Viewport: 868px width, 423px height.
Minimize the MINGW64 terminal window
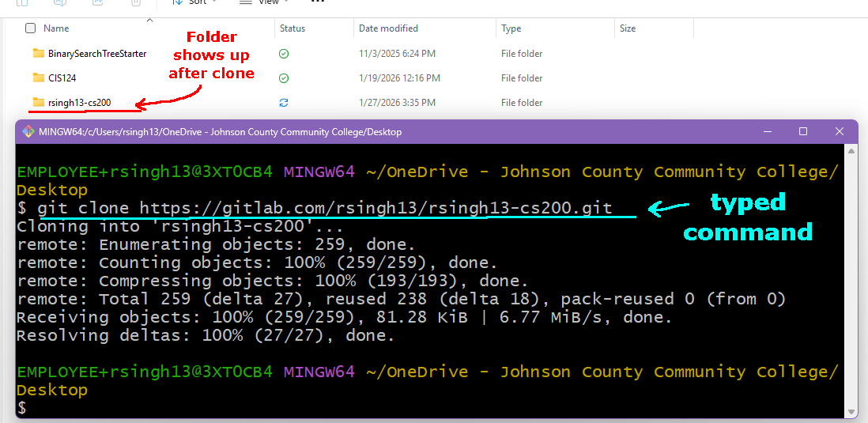tap(768, 132)
